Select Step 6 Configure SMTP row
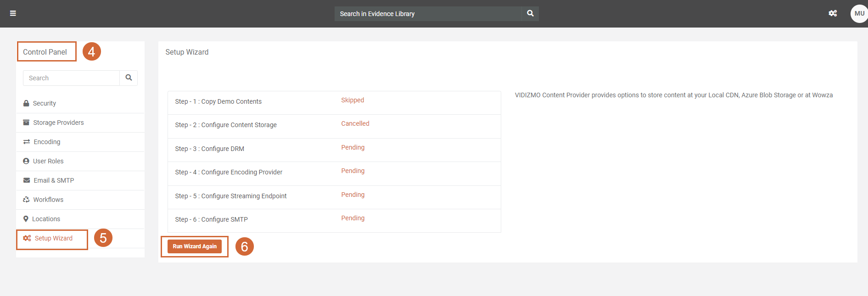The height and width of the screenshot is (296, 868). [334, 220]
